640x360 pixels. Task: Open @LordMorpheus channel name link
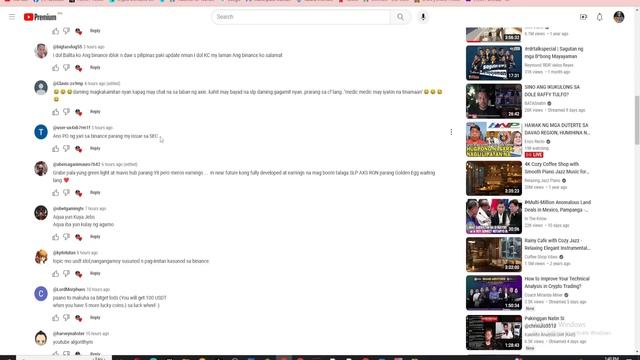click(69, 289)
